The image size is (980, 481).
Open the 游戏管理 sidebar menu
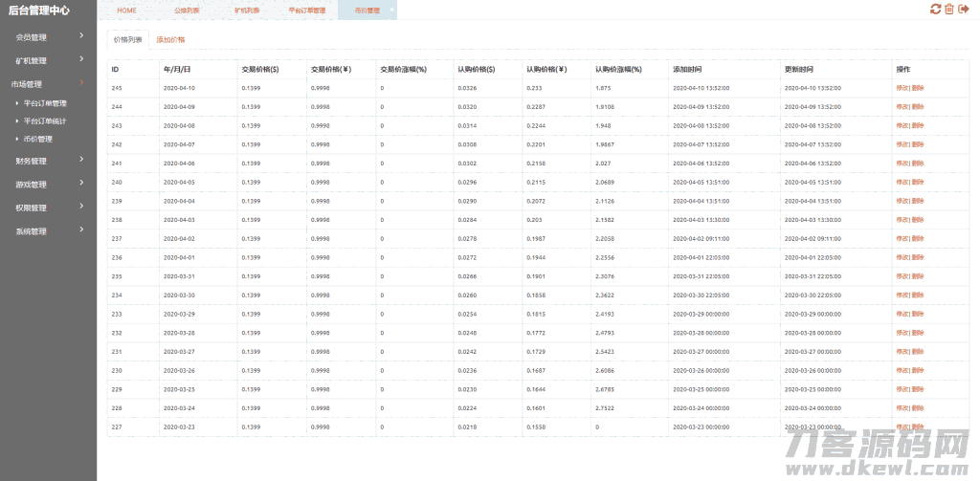[x=48, y=185]
